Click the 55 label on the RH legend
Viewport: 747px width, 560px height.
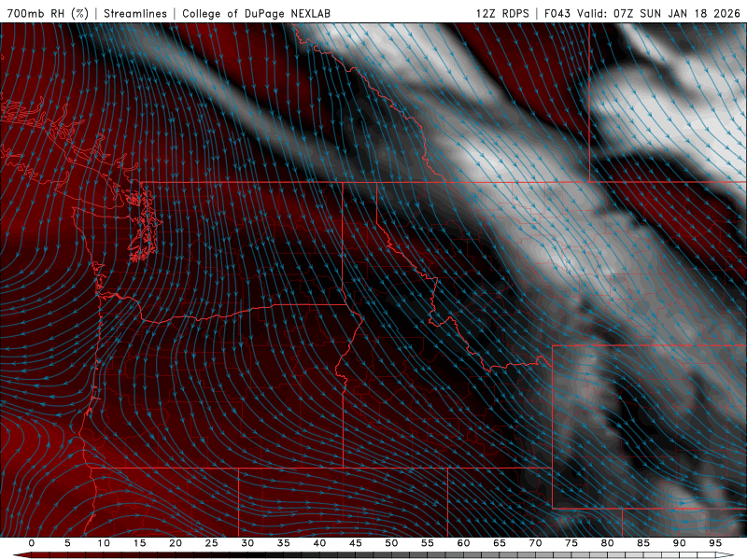click(x=428, y=543)
